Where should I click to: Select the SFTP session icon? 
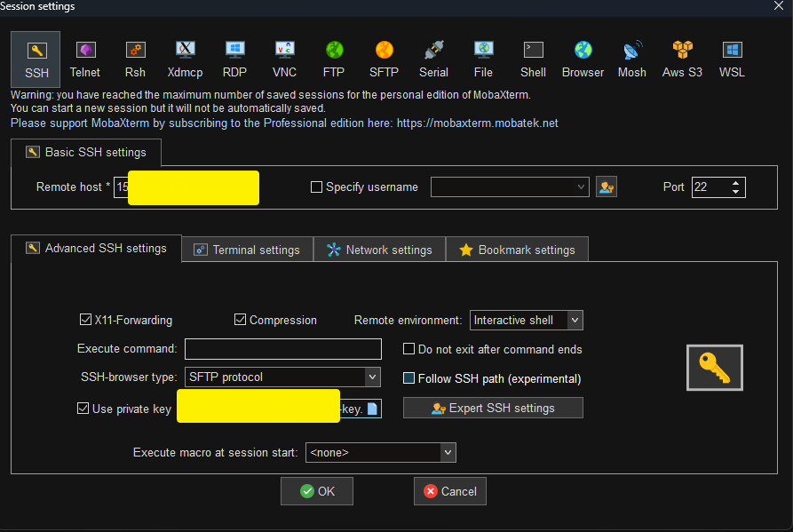[x=384, y=60]
